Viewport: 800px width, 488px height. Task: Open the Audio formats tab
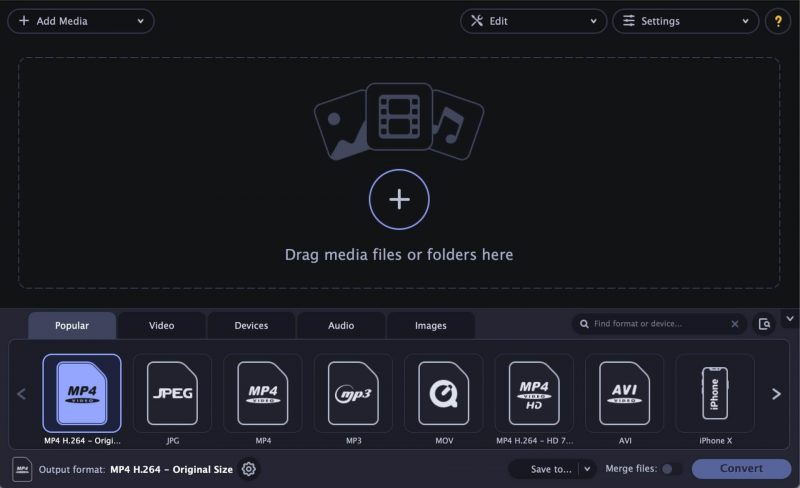(x=341, y=325)
